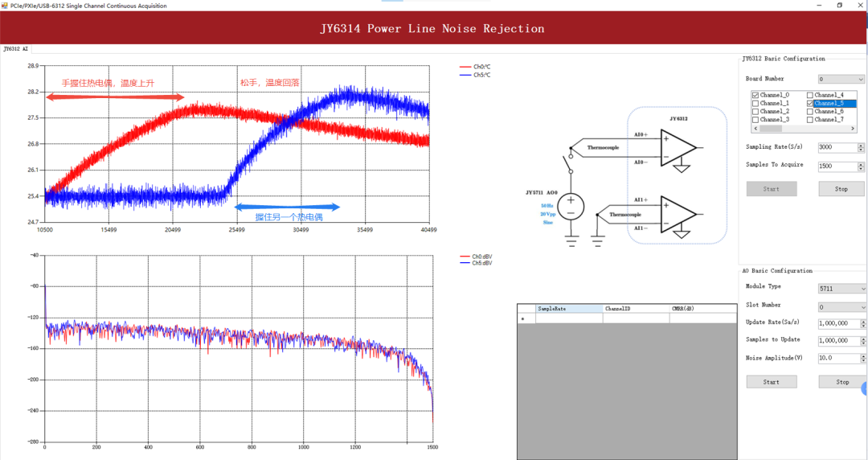Open the Module Type dropdown
868x460 pixels.
[842, 289]
